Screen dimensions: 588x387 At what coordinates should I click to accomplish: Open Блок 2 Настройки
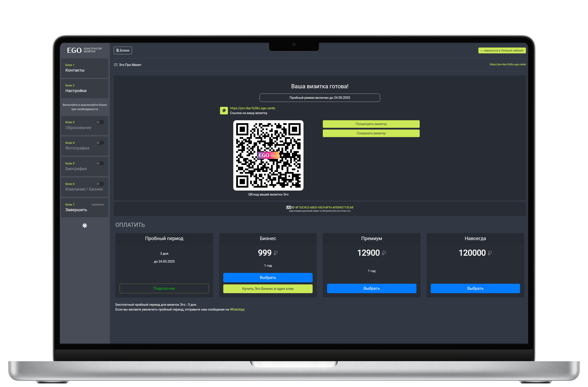[x=85, y=88]
